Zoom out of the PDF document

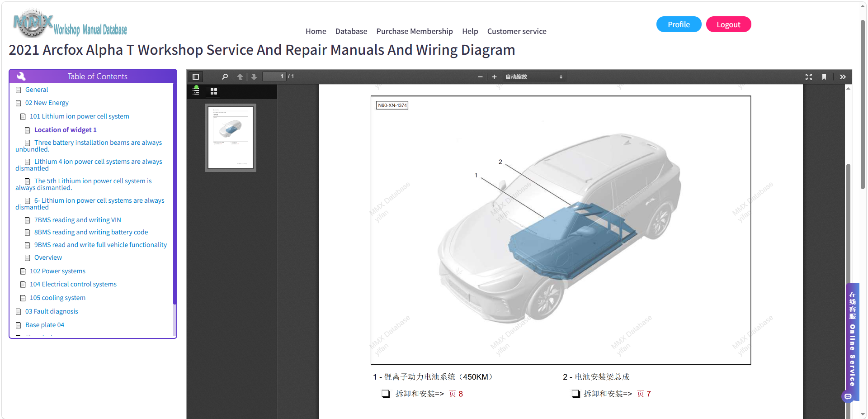pyautogui.click(x=480, y=77)
